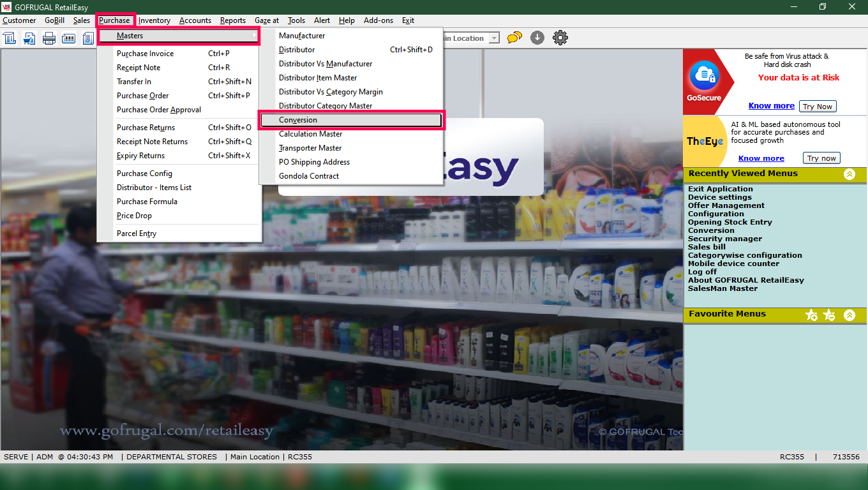Choose Gondola Contract submenu entry

pyautogui.click(x=351, y=176)
